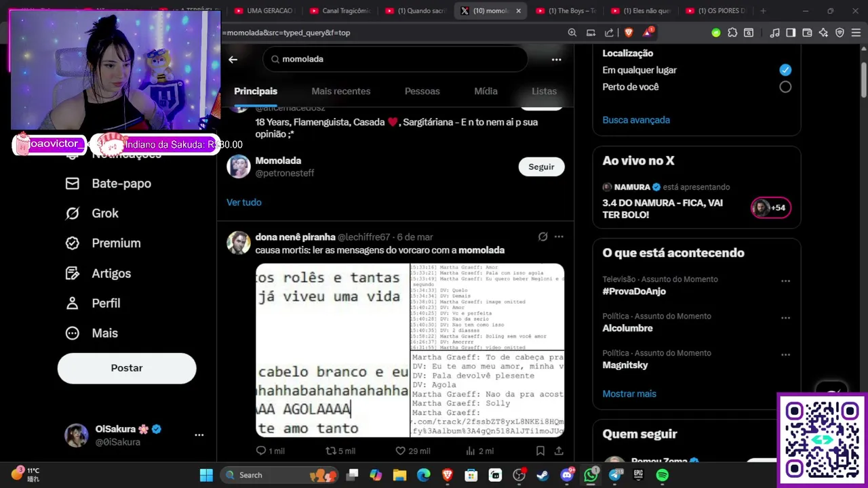Switch to the Listas tab

coord(544,91)
